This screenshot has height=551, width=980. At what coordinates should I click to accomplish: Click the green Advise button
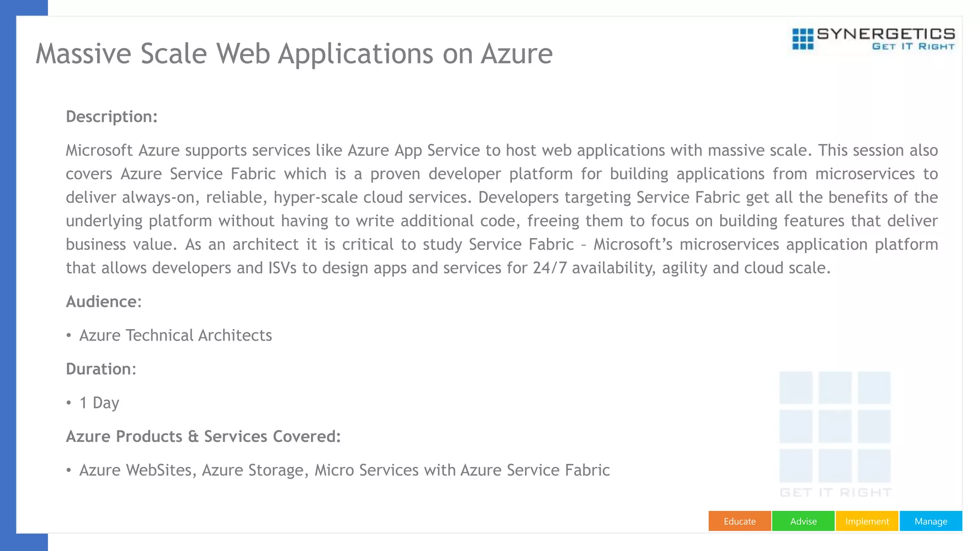tap(803, 521)
